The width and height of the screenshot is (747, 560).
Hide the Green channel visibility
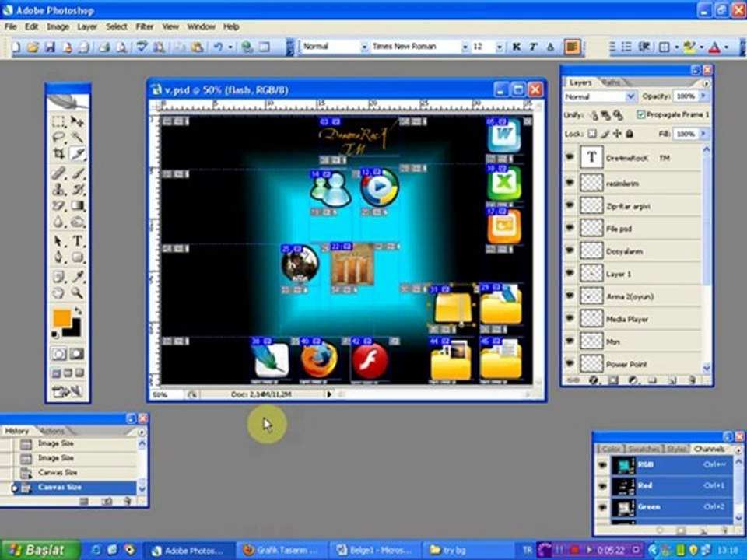pyautogui.click(x=602, y=506)
